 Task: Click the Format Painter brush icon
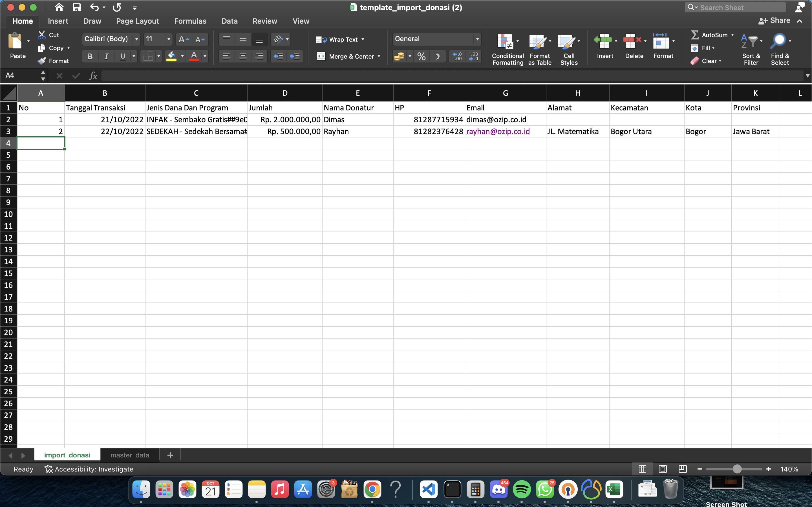[42, 61]
